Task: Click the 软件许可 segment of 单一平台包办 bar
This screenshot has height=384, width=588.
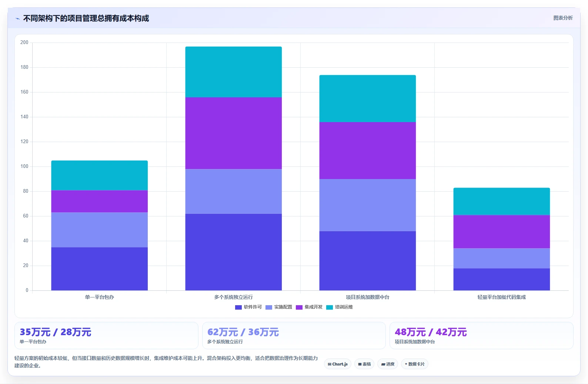Action: 99,269
